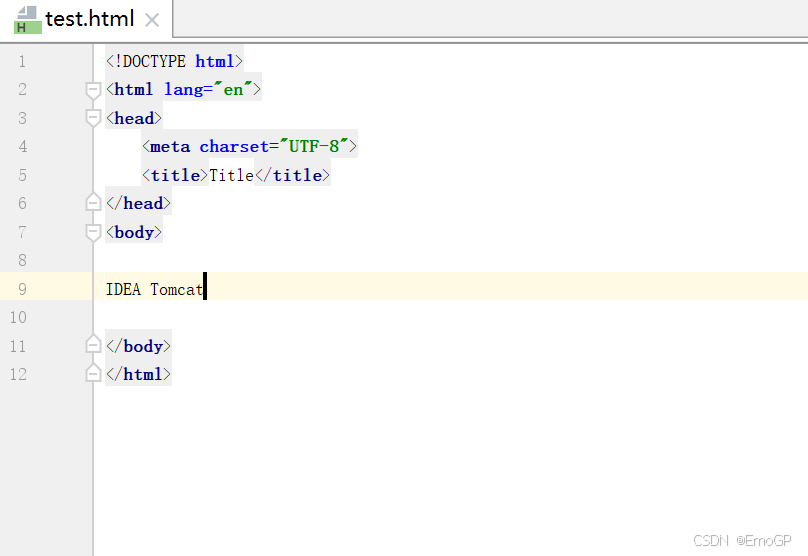Click line number 1 in gutter
The height and width of the screenshot is (556, 808).
(x=22, y=62)
